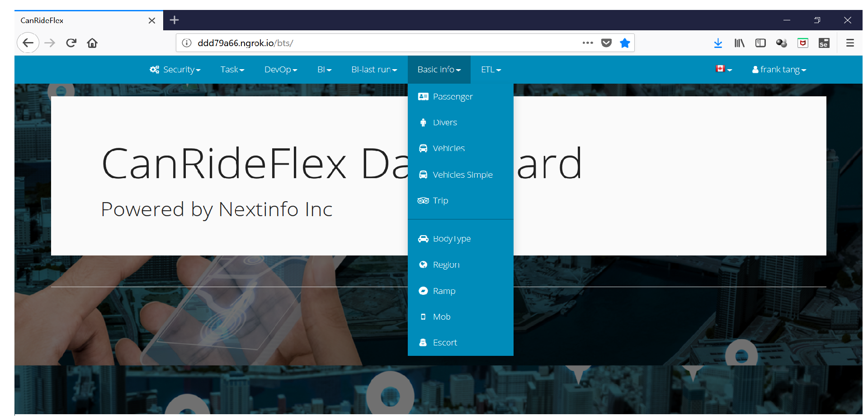Viewport: 868px width, 416px height.
Task: Open the frank tang user dropdown
Action: [x=779, y=70]
